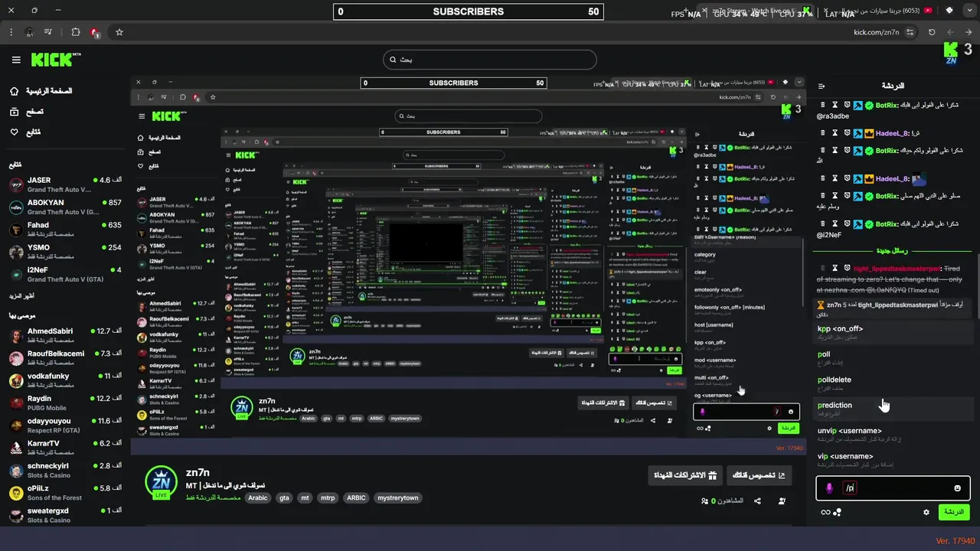Go back with the browser back arrow

(969, 32)
